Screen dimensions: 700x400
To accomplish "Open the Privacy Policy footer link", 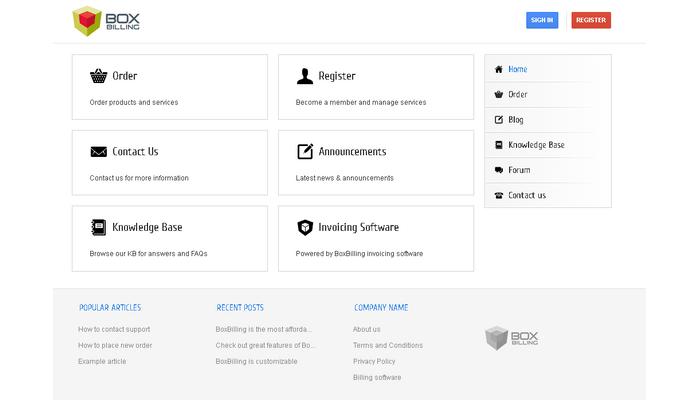I will pos(374,361).
